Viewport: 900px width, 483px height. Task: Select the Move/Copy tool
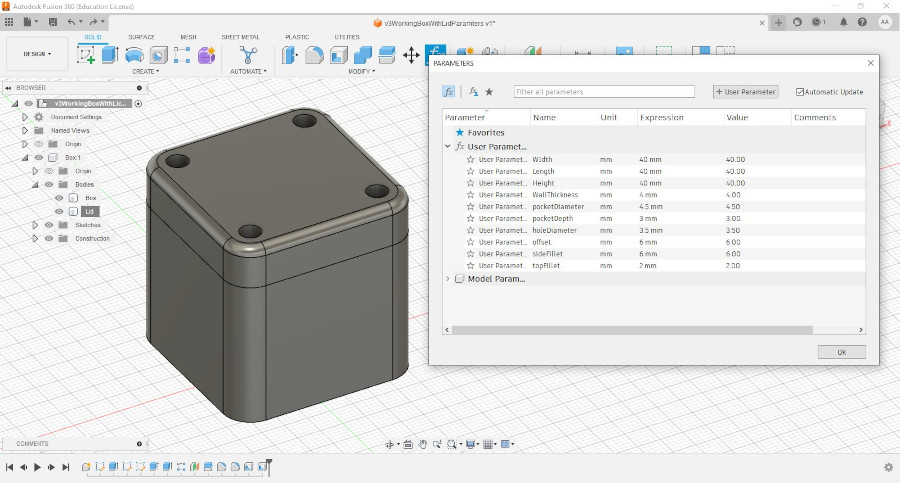pyautogui.click(x=411, y=56)
